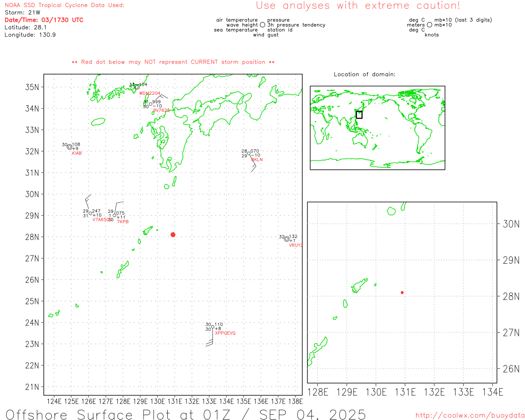Click the 7KPB station circle marker
The image size is (525, 420).
coord(114,215)
